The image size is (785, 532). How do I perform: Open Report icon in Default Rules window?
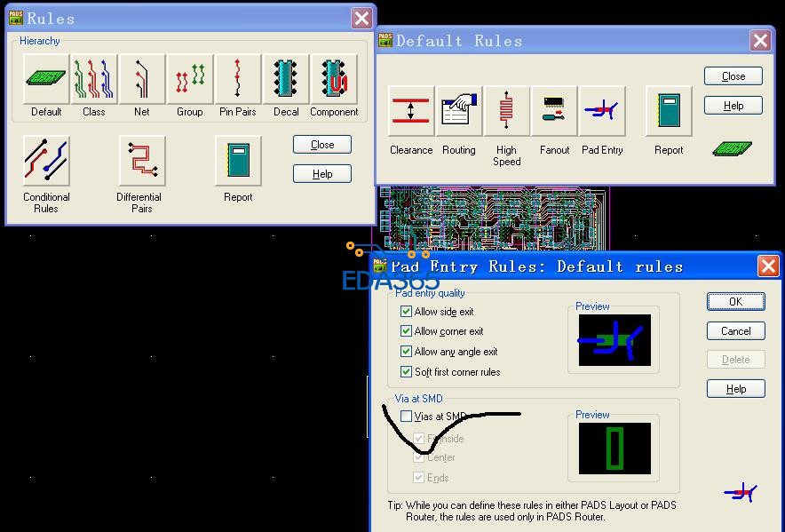pyautogui.click(x=669, y=111)
